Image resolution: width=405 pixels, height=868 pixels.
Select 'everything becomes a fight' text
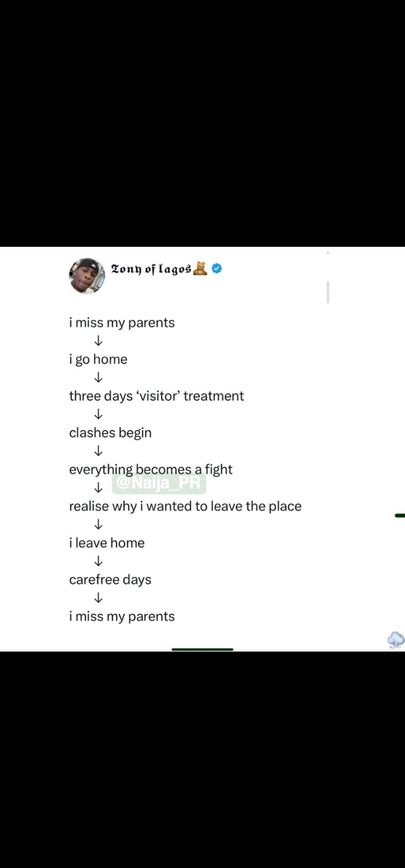pos(151,469)
